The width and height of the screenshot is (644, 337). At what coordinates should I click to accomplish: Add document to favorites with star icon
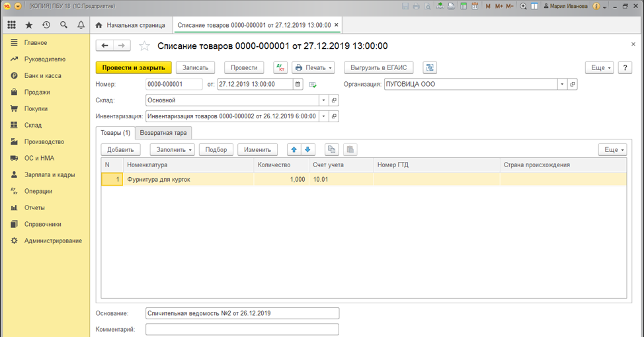144,46
